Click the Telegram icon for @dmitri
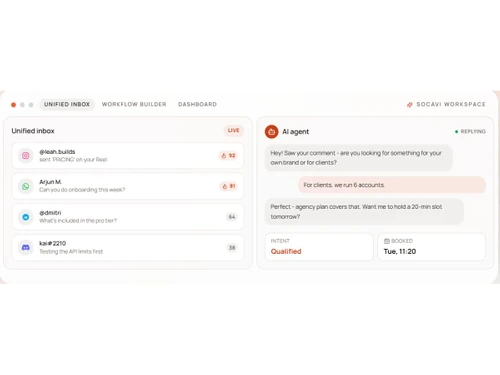The height and width of the screenshot is (375, 500). [26, 217]
